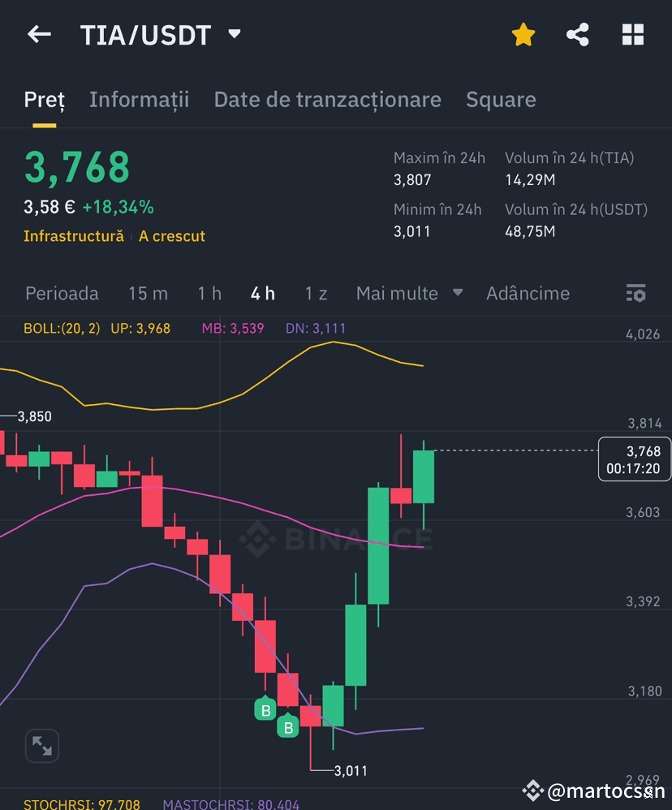Image resolution: width=672 pixels, height=810 pixels.
Task: Switch to Adâncime depth view
Action: [x=528, y=294]
